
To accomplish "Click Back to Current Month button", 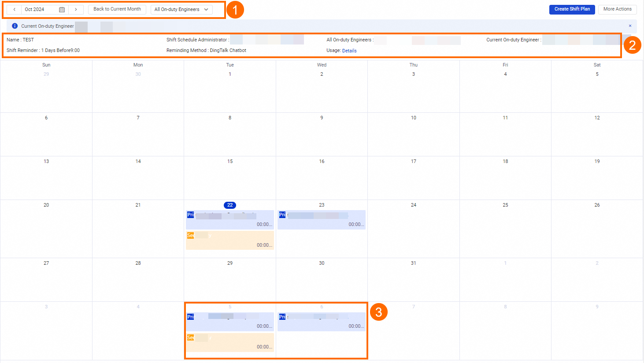I will point(117,9).
